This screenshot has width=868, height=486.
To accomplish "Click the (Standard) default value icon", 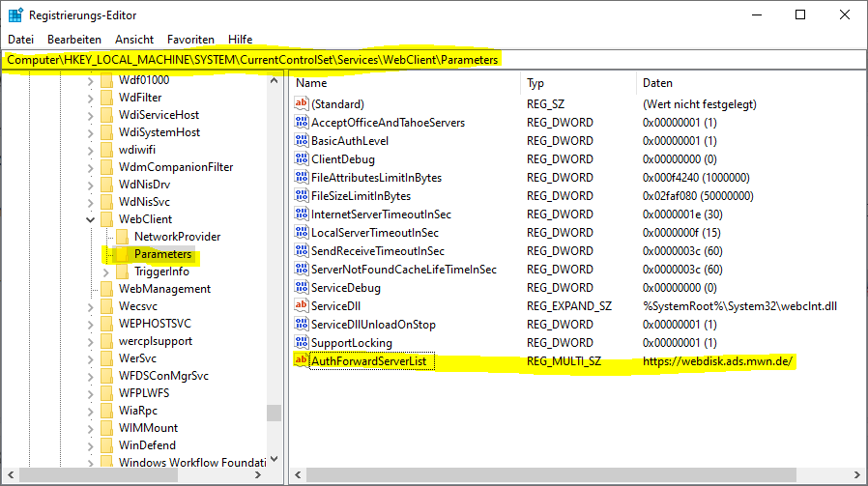I will click(301, 104).
